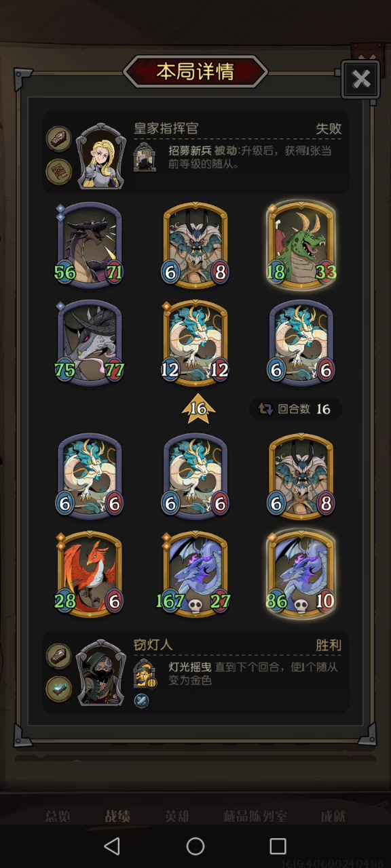This screenshot has height=868, width=391.
Task: Switch to the 英雄 tab
Action: click(x=178, y=816)
